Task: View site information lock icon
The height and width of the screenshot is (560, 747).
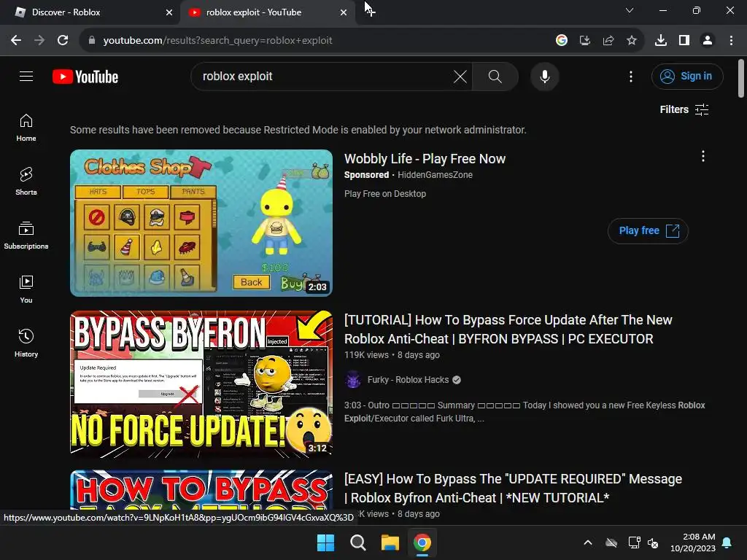Action: (x=92, y=41)
